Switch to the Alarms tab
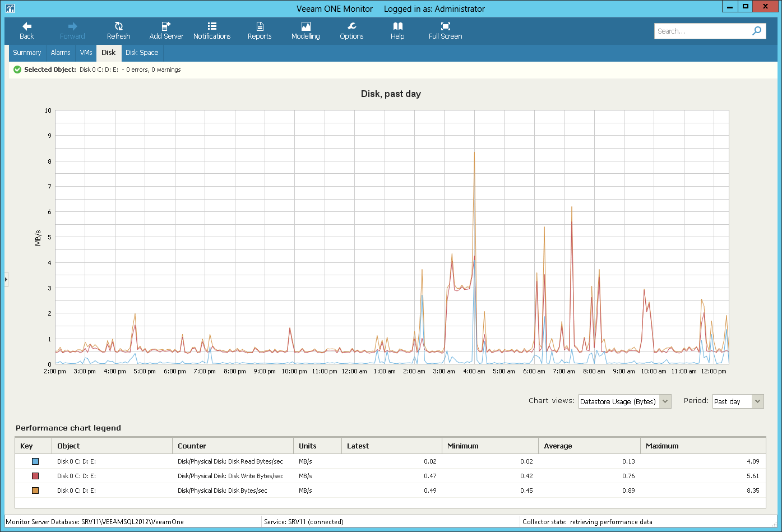The height and width of the screenshot is (532, 782). point(61,53)
